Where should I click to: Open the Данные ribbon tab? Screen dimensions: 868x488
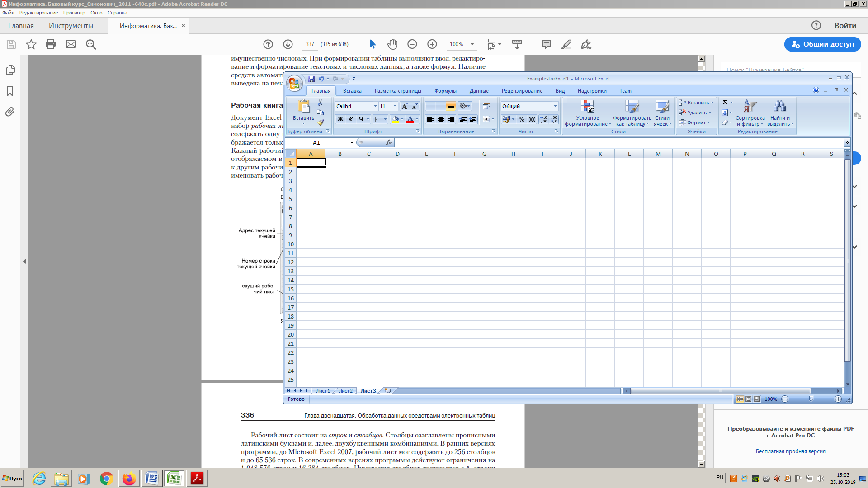point(479,91)
